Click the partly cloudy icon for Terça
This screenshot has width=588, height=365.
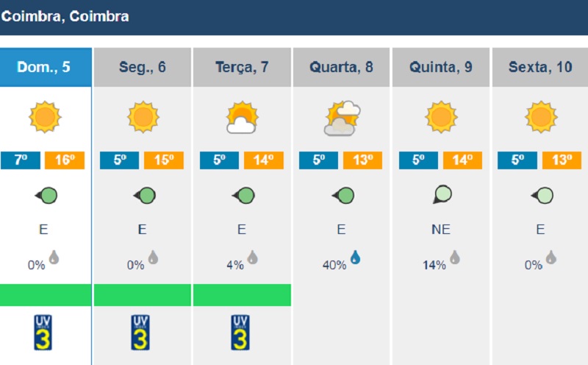tap(242, 117)
